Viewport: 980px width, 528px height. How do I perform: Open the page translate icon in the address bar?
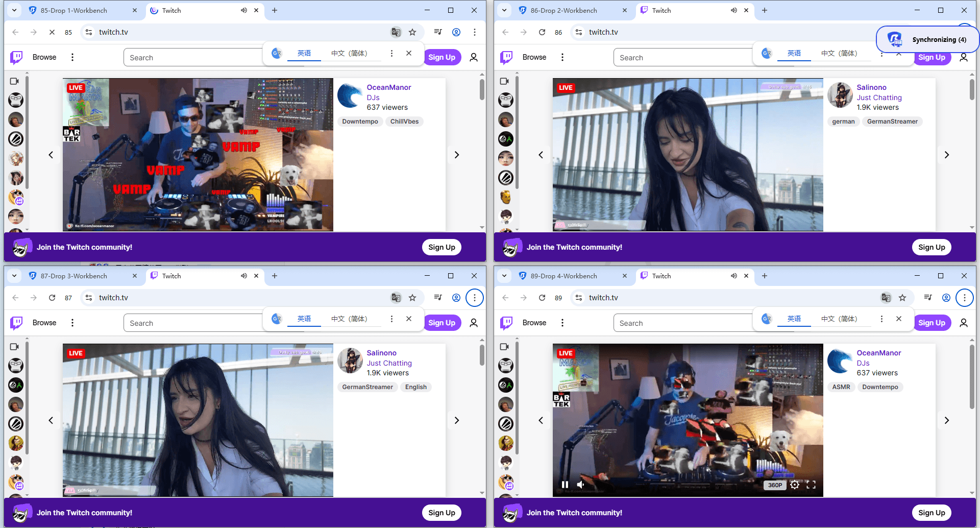tap(396, 32)
